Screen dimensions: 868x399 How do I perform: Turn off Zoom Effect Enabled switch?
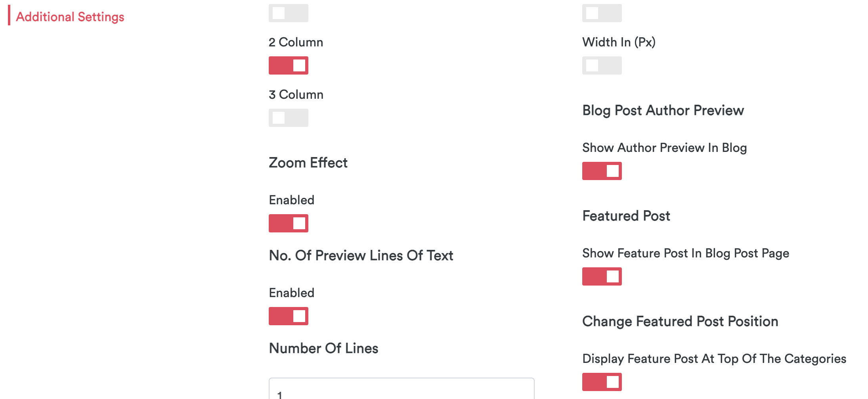[x=288, y=223]
